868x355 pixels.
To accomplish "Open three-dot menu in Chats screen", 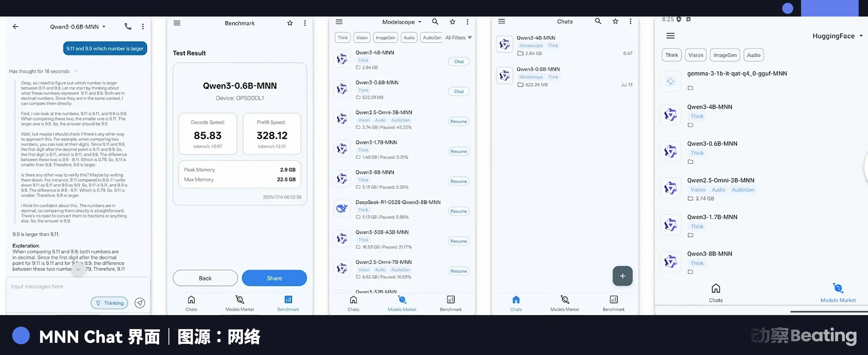I will point(630,22).
